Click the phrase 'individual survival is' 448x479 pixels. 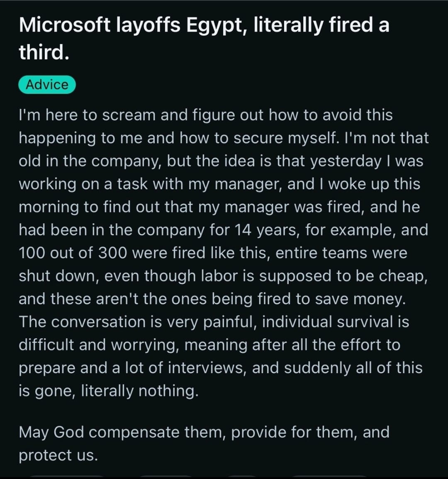coord(336,322)
